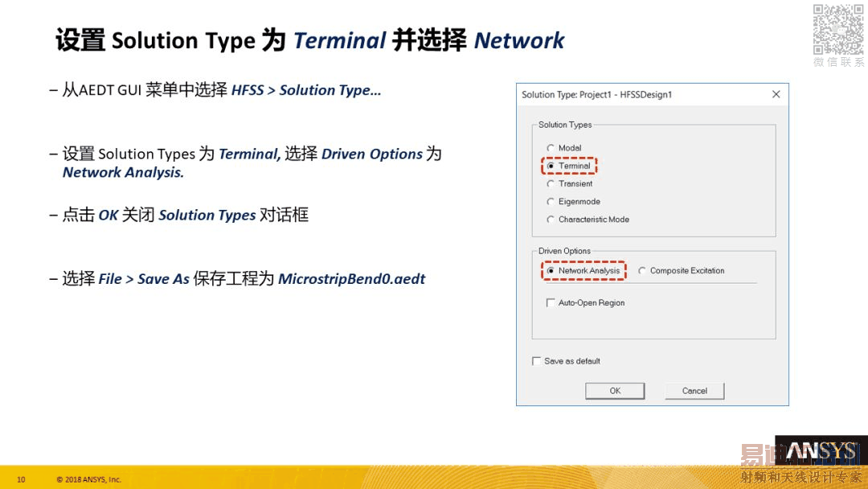Enable the Auto-Open Region checkbox
This screenshot has height=489, width=868.
coord(551,302)
